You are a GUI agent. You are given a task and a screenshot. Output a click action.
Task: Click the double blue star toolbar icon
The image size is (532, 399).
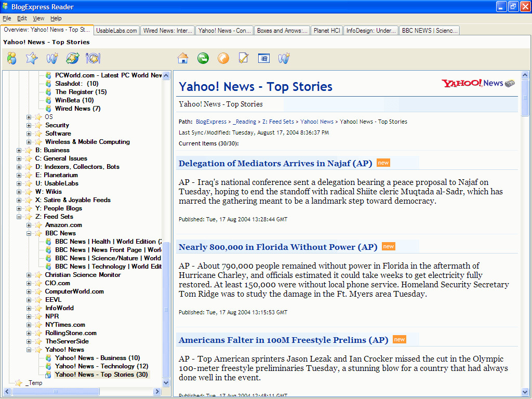pyautogui.click(x=32, y=58)
